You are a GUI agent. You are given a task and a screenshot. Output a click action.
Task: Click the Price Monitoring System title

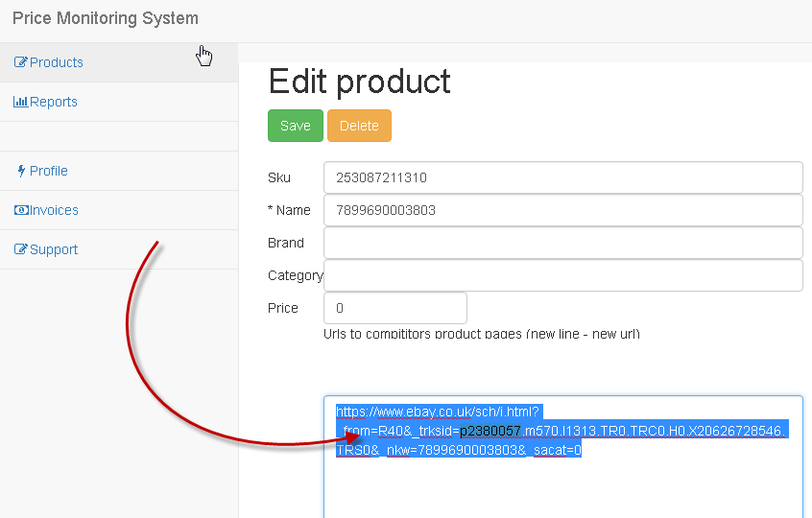pyautogui.click(x=106, y=18)
